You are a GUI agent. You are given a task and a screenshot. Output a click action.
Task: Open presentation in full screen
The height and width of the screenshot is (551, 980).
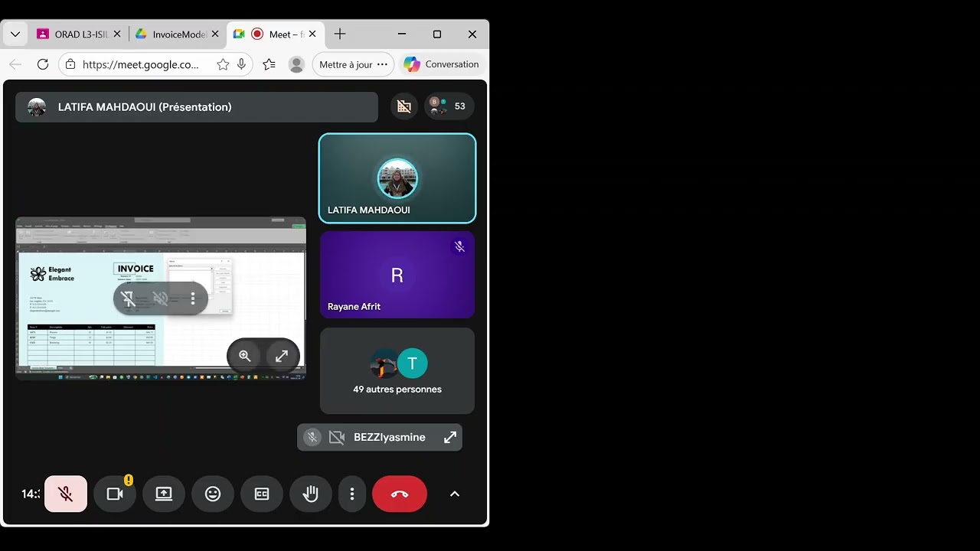point(282,356)
